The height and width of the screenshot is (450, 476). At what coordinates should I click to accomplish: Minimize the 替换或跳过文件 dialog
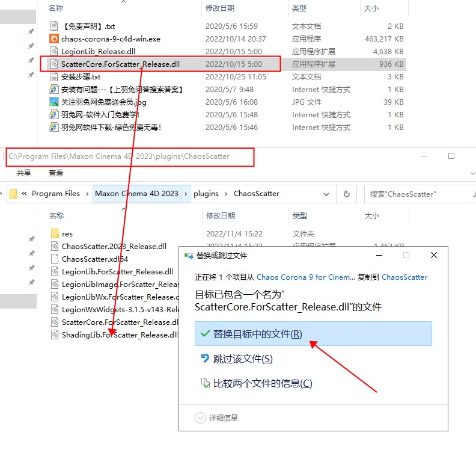click(379, 255)
